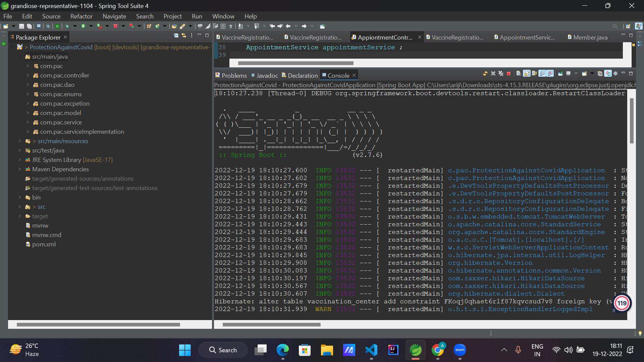Open console settings gear icon
The image size is (644, 362).
[x=615, y=73]
